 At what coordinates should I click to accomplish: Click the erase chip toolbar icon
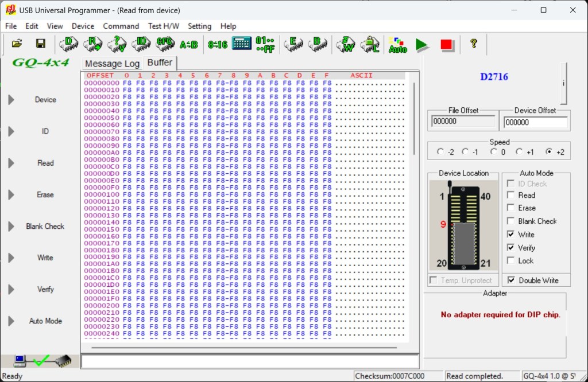pos(293,44)
